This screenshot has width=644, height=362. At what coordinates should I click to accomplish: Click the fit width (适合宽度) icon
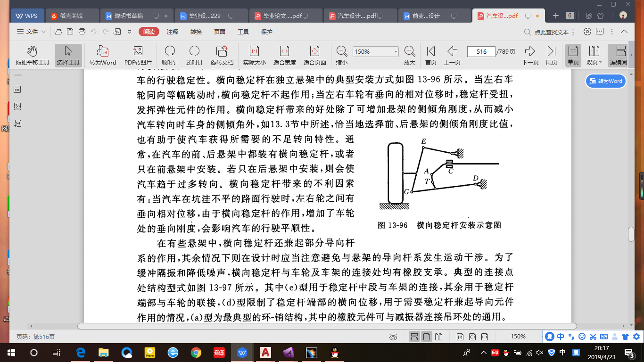pyautogui.click(x=284, y=55)
